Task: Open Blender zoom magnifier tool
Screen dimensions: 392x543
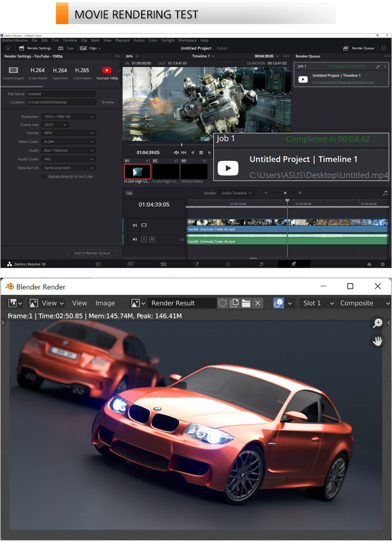Action: click(x=377, y=323)
